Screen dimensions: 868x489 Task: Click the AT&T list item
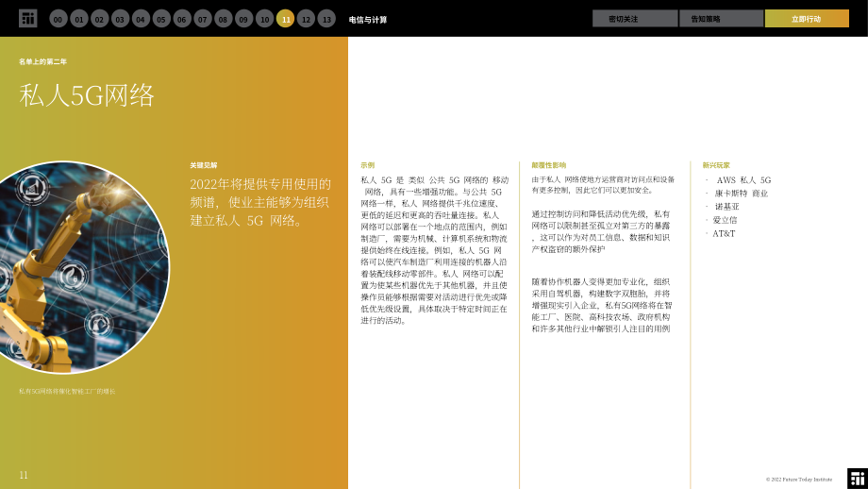pos(724,234)
